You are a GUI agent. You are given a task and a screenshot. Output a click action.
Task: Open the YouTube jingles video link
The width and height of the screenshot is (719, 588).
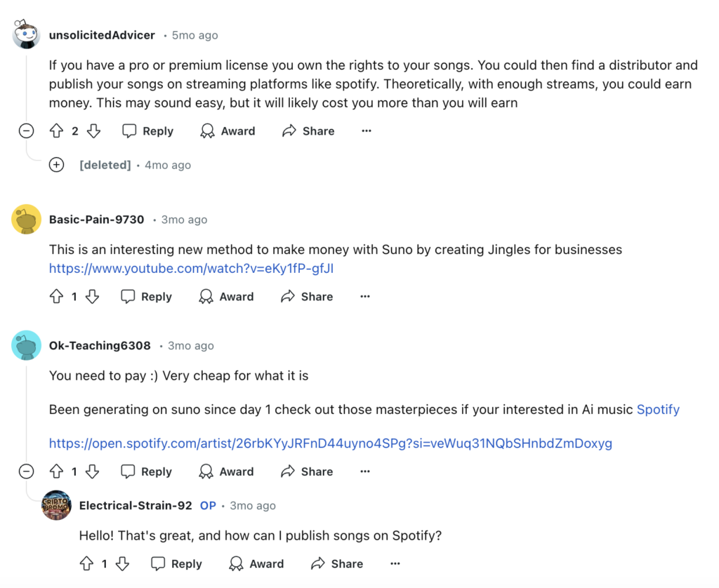pyautogui.click(x=191, y=269)
